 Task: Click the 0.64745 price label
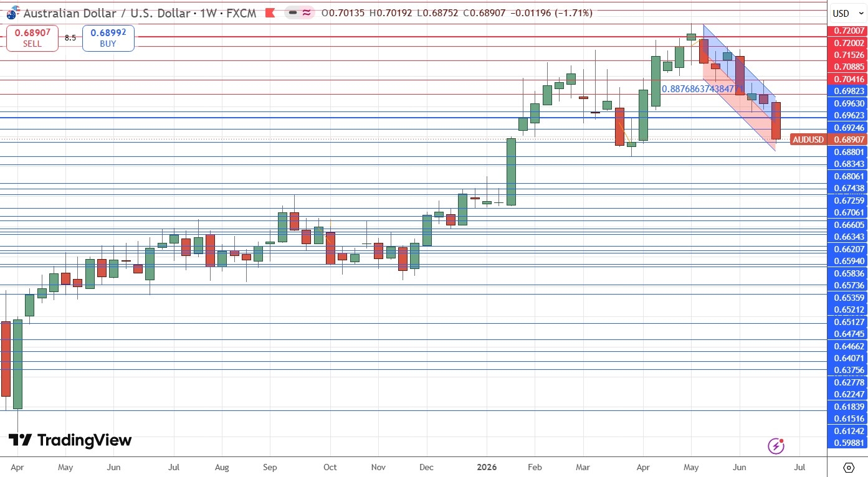click(x=848, y=334)
